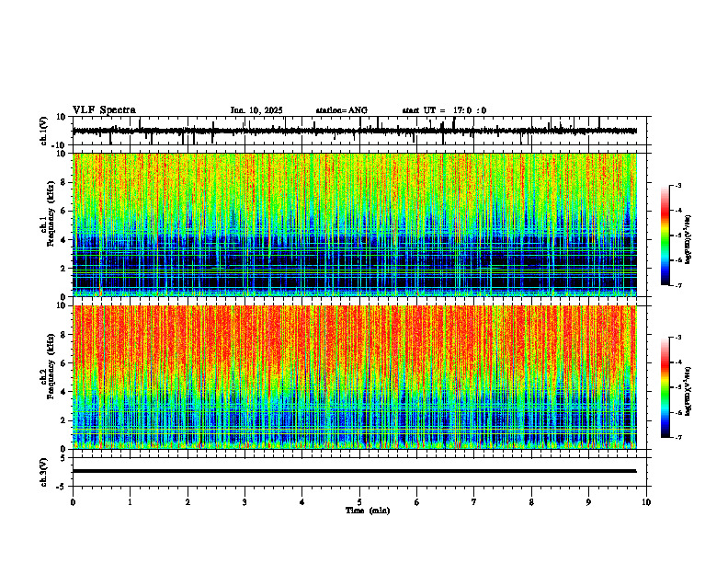Viewport: 728px width, 563px height.
Task: Click the "1" tick on time axis
Action: click(130, 502)
